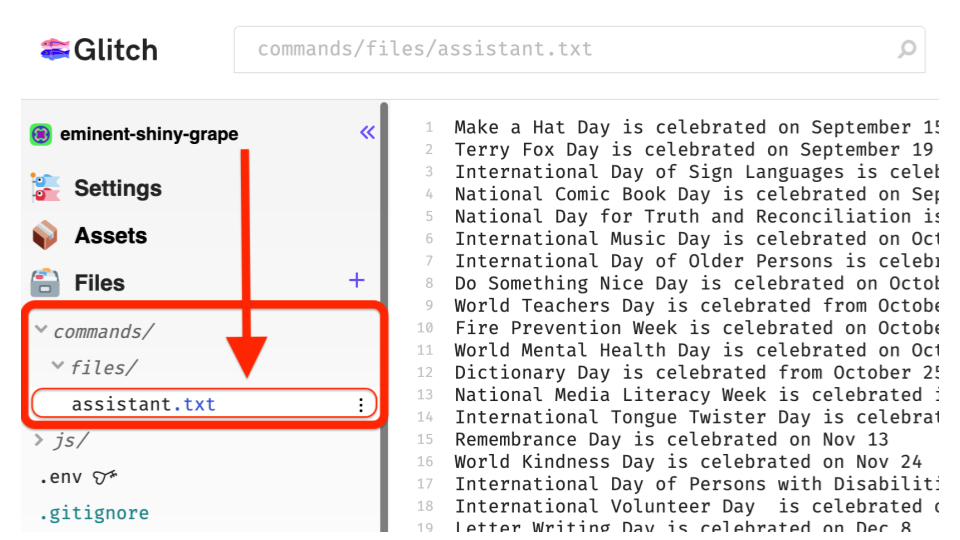
Task: Click the eminent-shiny-grape project name
Action: 149,134
